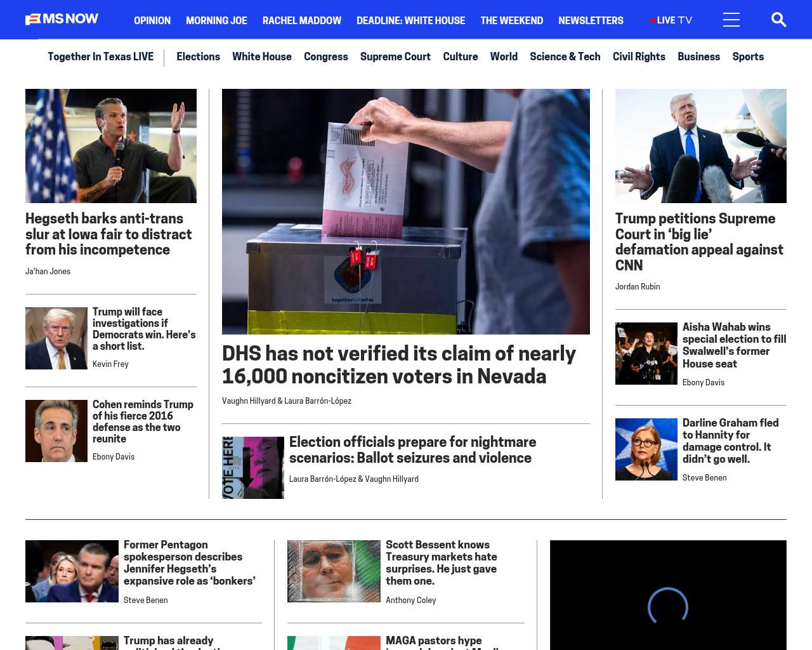The width and height of the screenshot is (812, 650).
Task: Read 'Former Pentagon spokesperson' story
Action: click(x=190, y=563)
